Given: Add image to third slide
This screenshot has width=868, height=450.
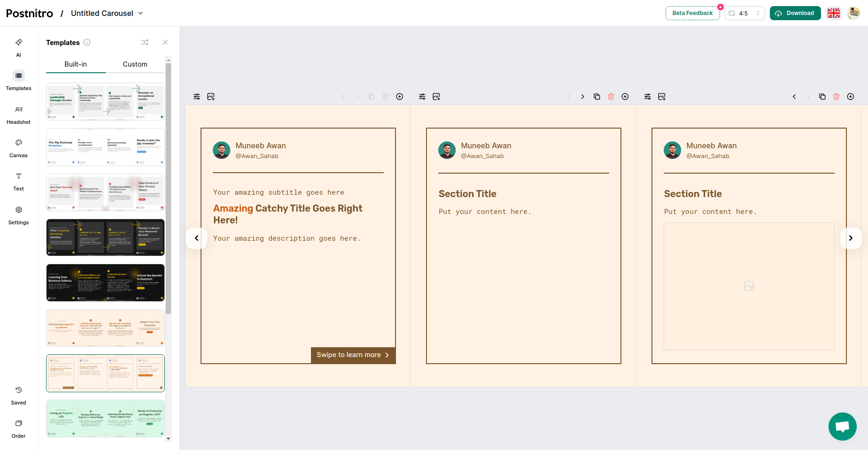Looking at the screenshot, I should click(662, 97).
